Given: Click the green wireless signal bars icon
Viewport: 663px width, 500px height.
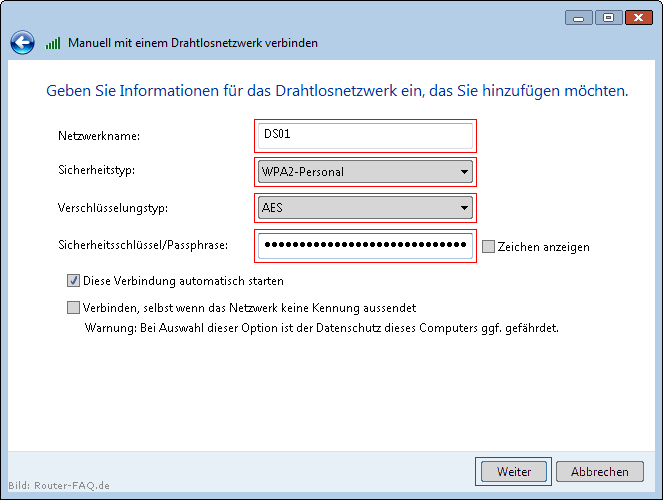Looking at the screenshot, I should [x=53, y=43].
